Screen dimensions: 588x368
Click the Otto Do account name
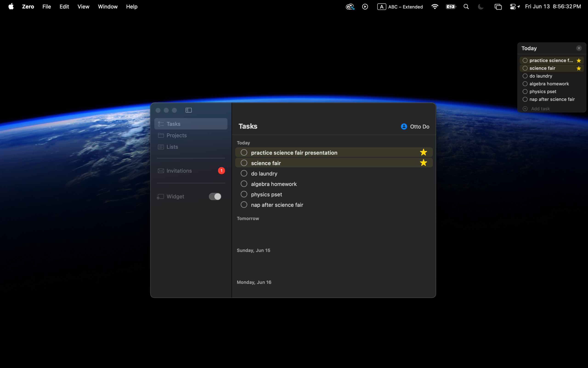pos(420,126)
